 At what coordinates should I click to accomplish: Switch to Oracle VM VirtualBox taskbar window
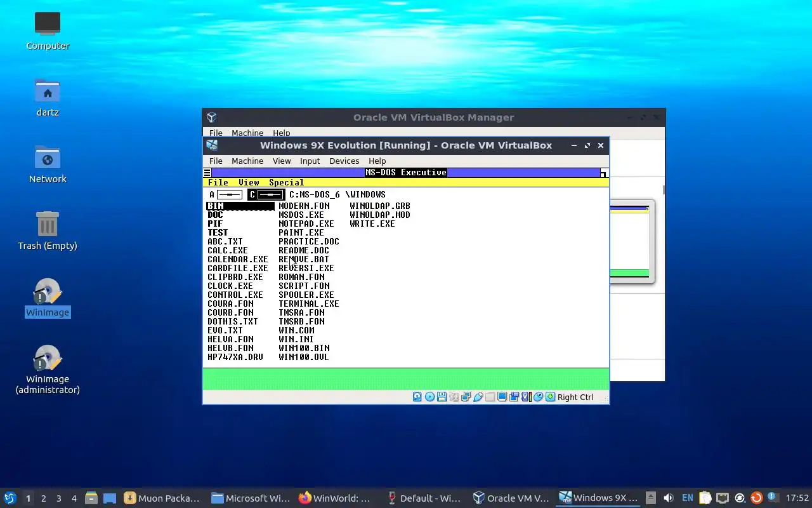pyautogui.click(x=511, y=498)
